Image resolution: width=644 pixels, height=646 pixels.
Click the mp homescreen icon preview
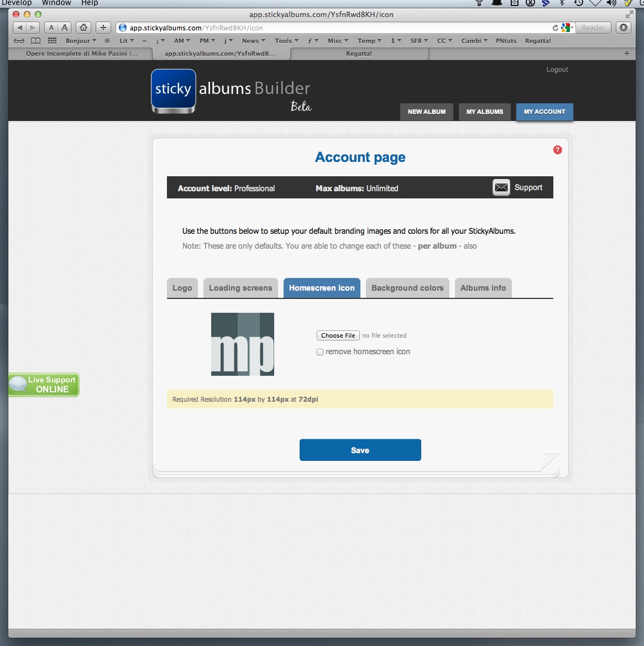click(243, 344)
